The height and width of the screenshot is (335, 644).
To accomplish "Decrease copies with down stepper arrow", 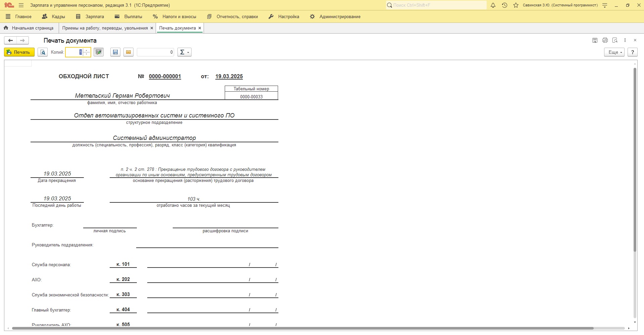I will [x=87, y=54].
